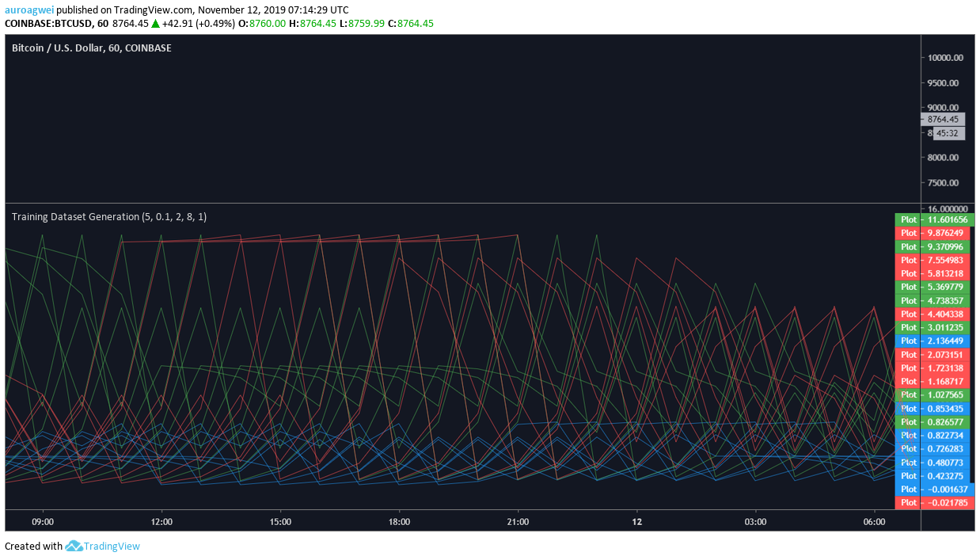The width and height of the screenshot is (980, 560).
Task: Select the green Plot label 0.826577
Action: pos(932,421)
